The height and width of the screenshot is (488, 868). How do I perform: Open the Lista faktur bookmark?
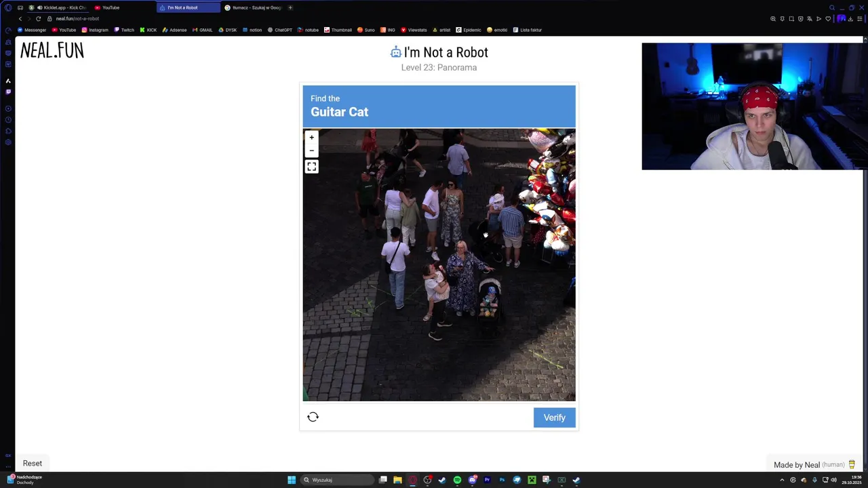527,30
